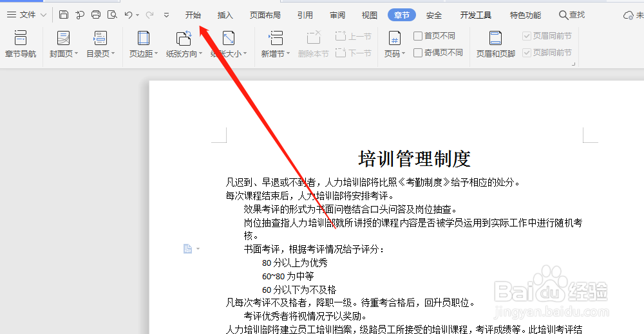
Task: Click the Save icon in quick toolbar
Action: click(x=64, y=15)
